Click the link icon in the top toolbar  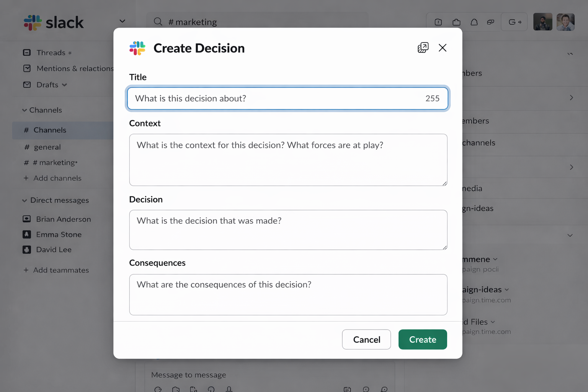click(490, 22)
